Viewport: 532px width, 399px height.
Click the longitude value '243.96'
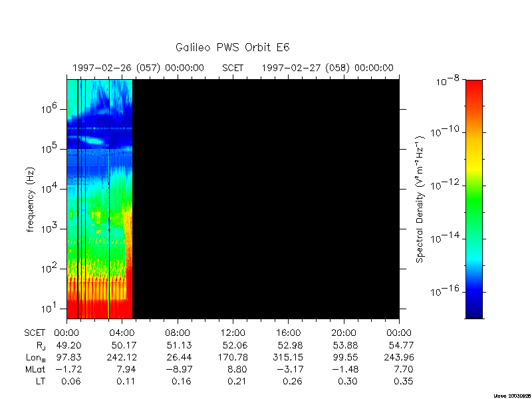pyautogui.click(x=398, y=358)
